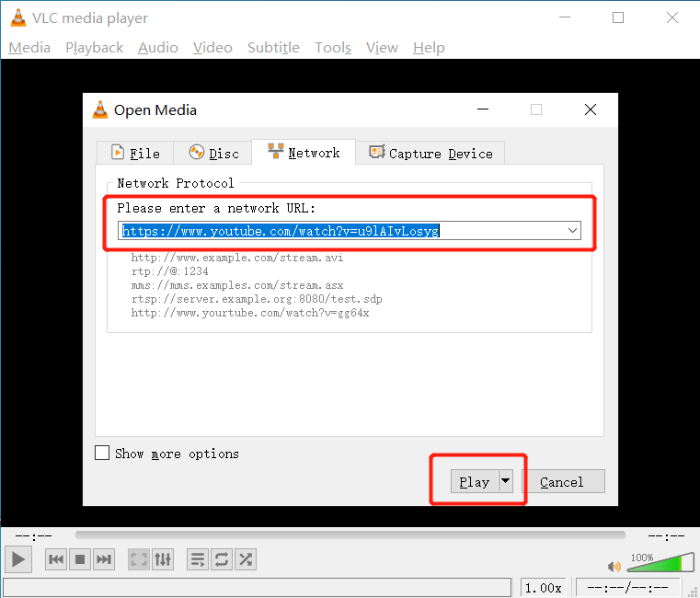The image size is (700, 598).
Task: Click the Play button in the main control bar
Action: point(18,559)
